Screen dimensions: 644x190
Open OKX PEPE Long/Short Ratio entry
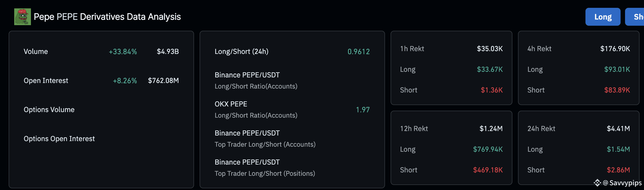292,110
